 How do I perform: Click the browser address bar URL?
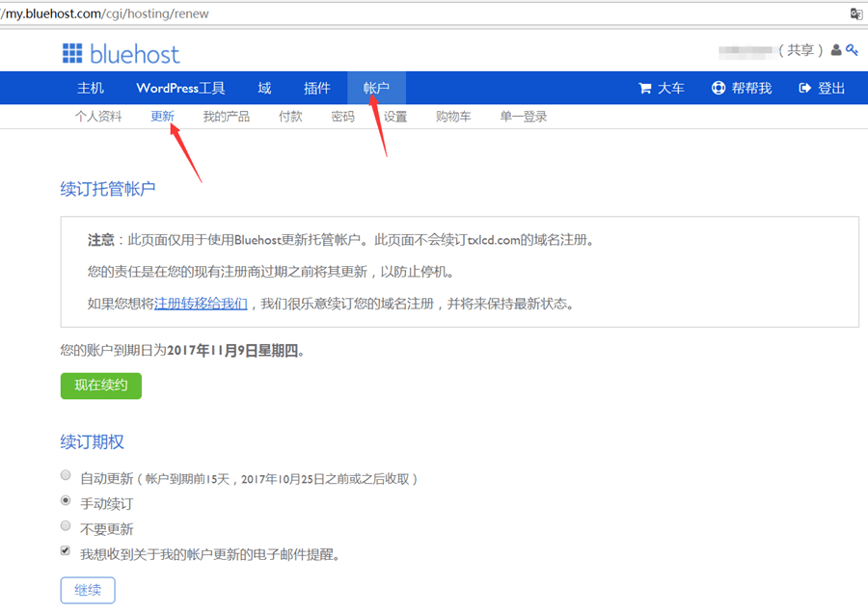click(106, 13)
